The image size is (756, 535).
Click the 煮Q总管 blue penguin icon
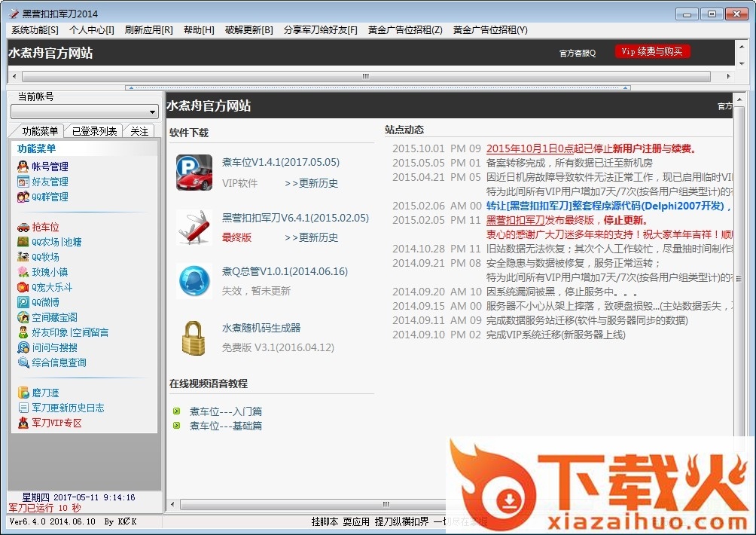194,281
